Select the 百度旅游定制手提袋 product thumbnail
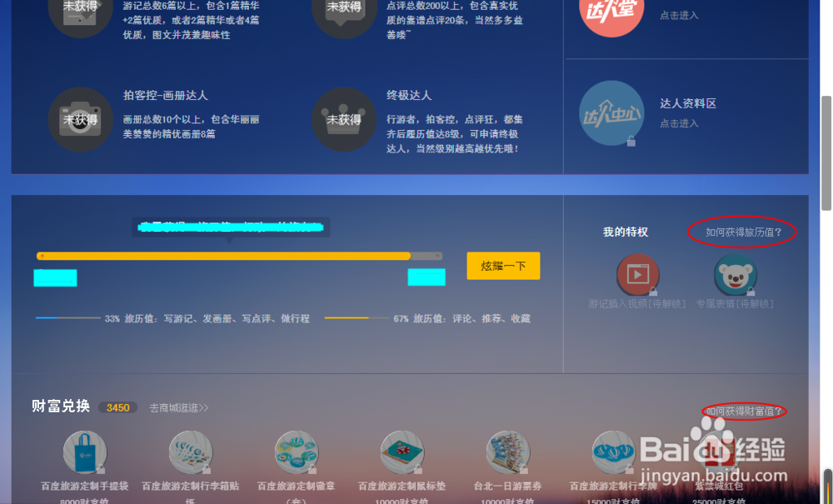 click(x=83, y=452)
